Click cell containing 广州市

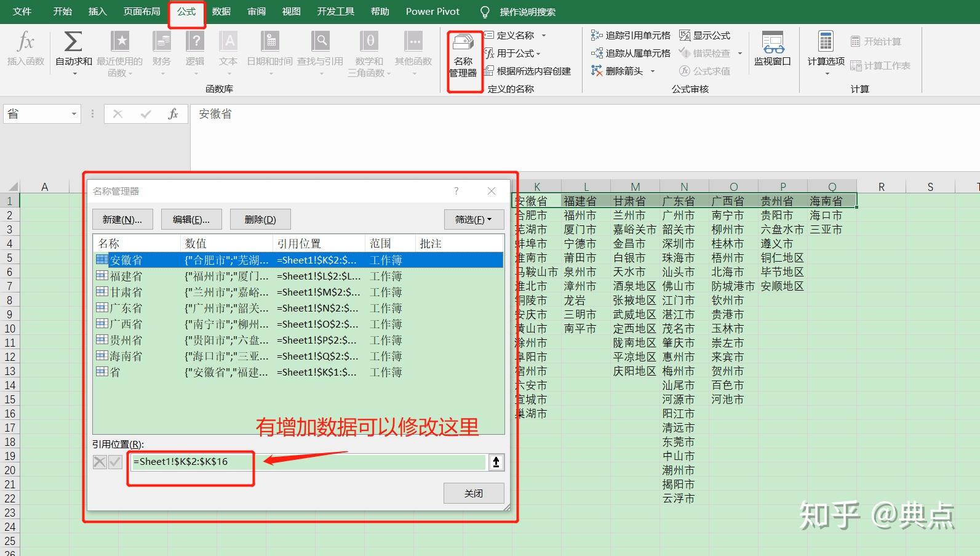pyautogui.click(x=684, y=216)
